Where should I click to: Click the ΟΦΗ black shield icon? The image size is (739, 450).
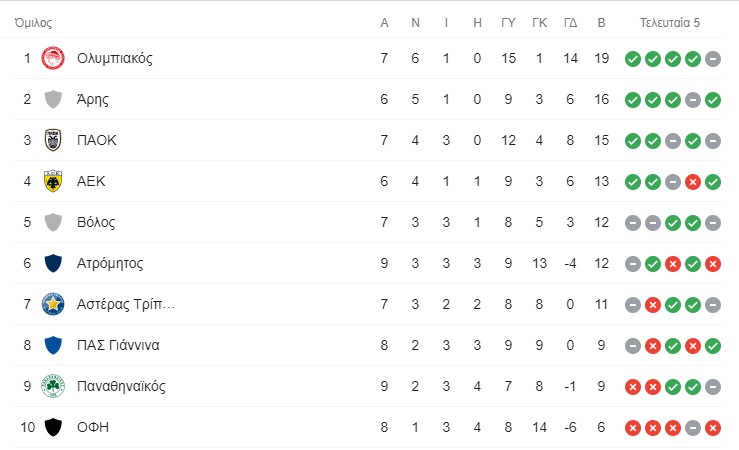pos(53,427)
